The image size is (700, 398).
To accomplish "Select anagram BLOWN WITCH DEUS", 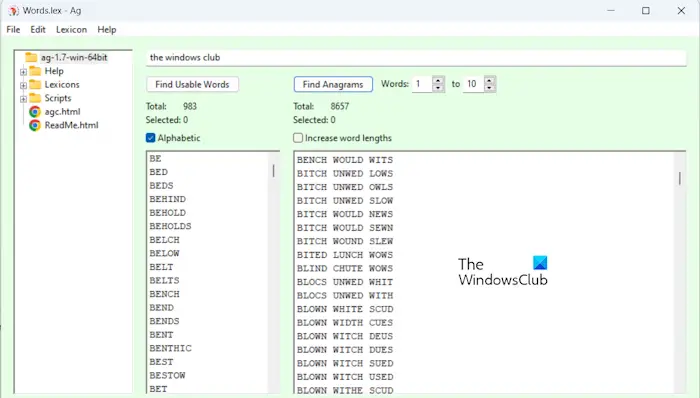I will pyautogui.click(x=345, y=336).
